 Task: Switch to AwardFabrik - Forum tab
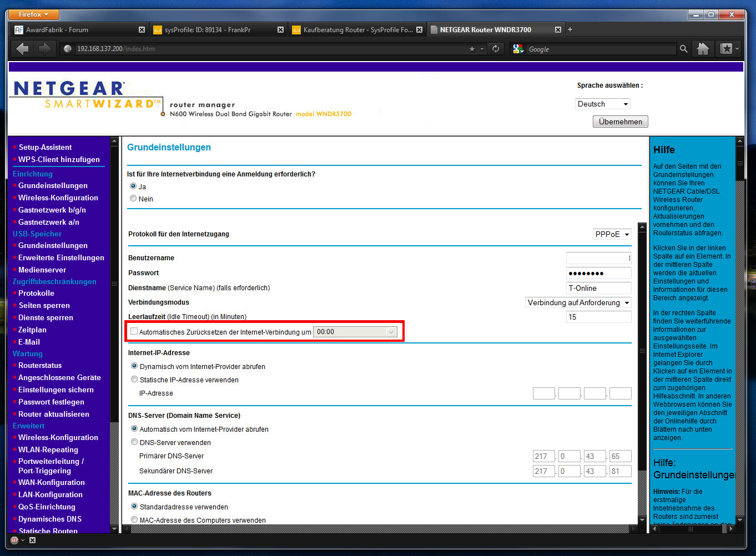pos(79,30)
